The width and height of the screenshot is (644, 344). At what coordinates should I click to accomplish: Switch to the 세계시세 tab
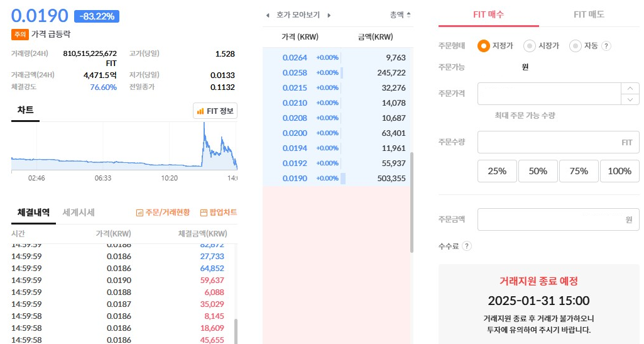pos(79,213)
